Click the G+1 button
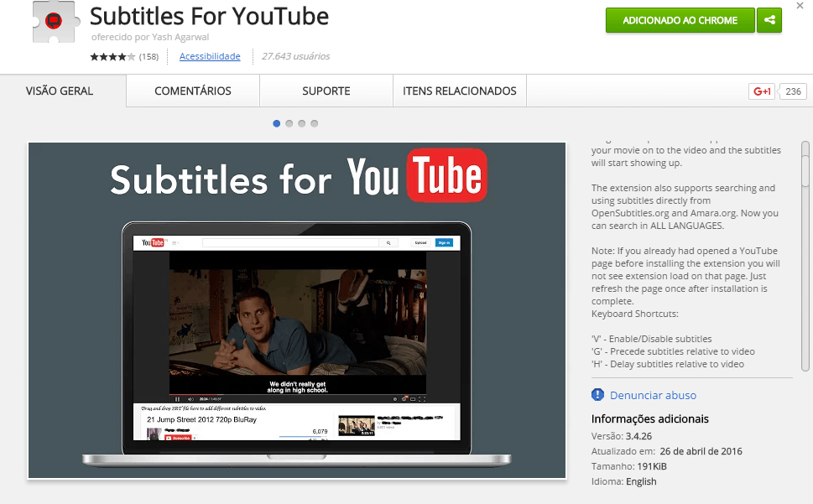Image resolution: width=813 pixels, height=504 pixels. [762, 91]
